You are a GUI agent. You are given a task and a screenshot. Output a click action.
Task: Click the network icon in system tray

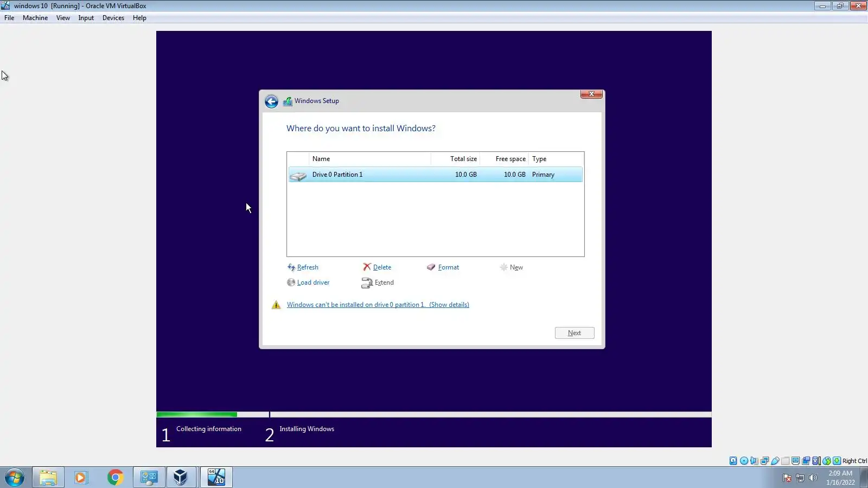tap(800, 478)
